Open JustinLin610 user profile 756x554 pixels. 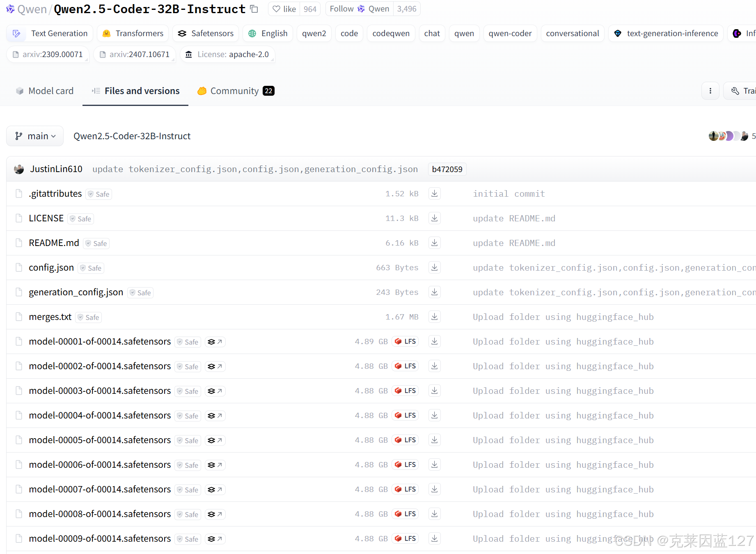click(56, 169)
